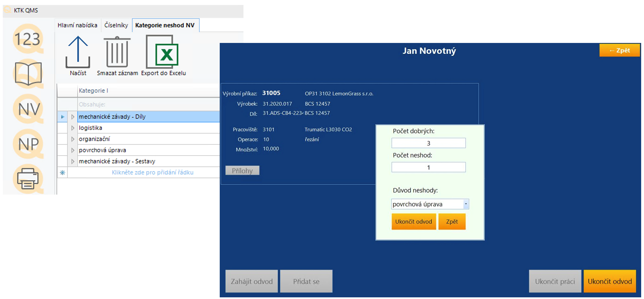Open the Důvod neshody dropdown

click(x=466, y=204)
